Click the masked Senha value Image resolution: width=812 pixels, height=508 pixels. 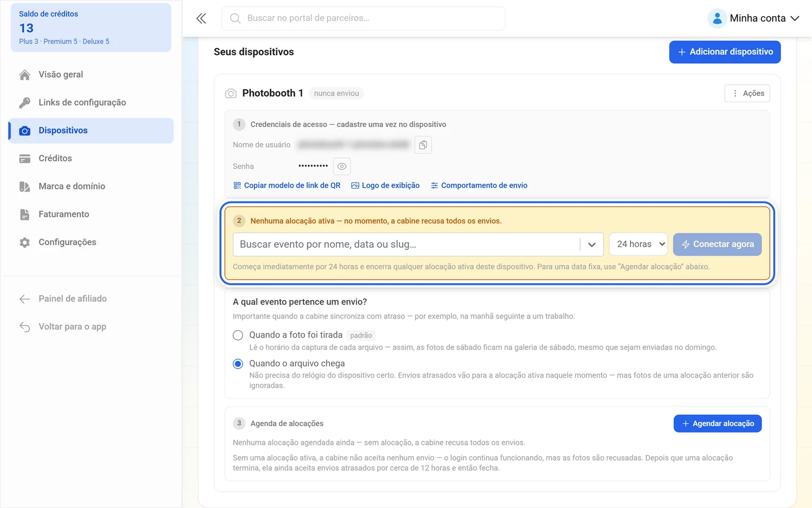click(313, 166)
